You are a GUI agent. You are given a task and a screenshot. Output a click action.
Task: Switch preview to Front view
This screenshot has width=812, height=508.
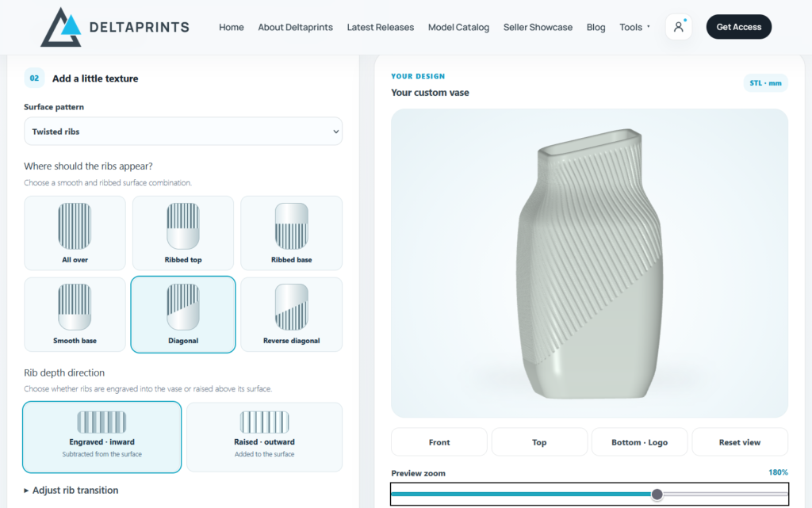439,441
